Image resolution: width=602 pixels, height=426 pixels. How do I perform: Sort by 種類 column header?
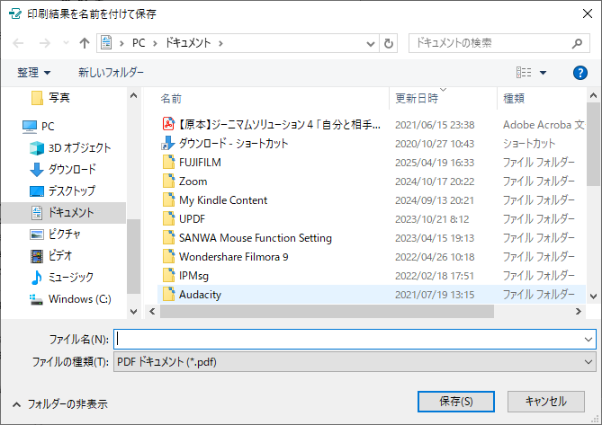(x=514, y=99)
